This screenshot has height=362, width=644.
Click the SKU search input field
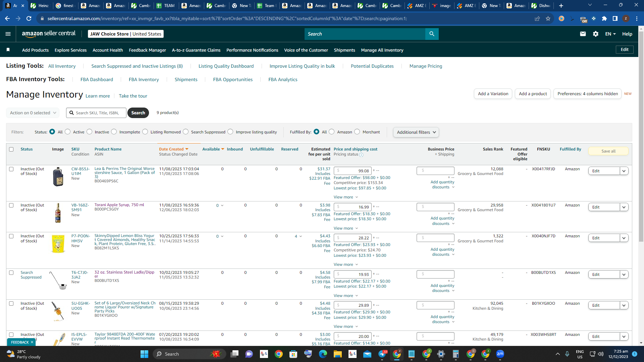coord(96,113)
